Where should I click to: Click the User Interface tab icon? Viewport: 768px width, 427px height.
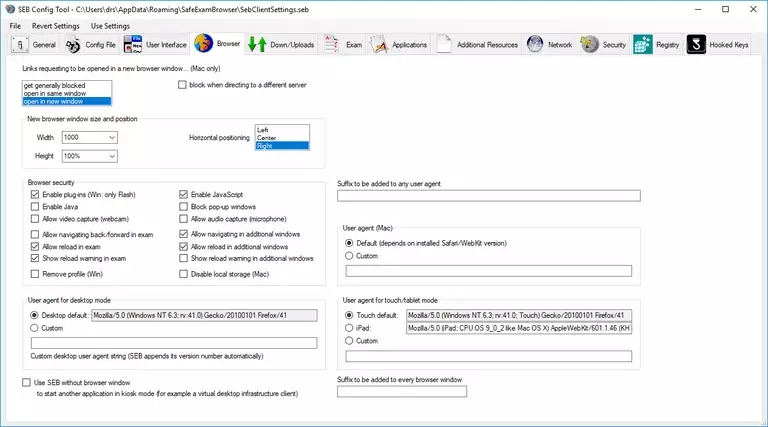[x=133, y=45]
